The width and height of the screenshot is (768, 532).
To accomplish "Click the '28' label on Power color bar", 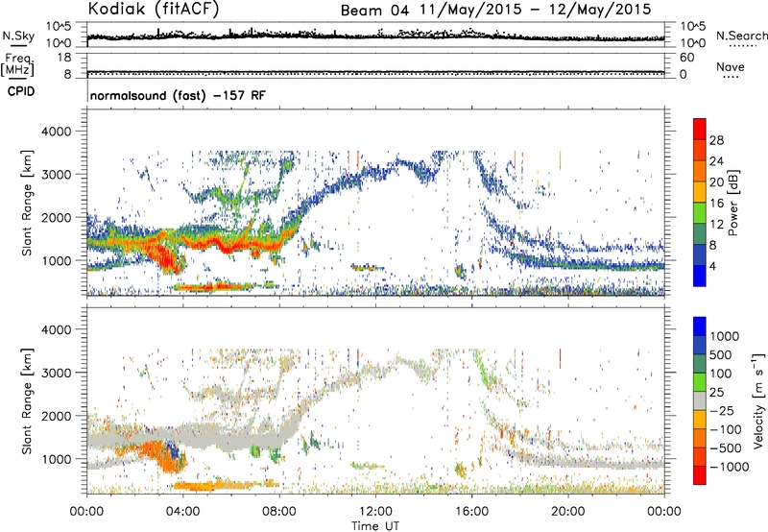I will pyautogui.click(x=716, y=140).
